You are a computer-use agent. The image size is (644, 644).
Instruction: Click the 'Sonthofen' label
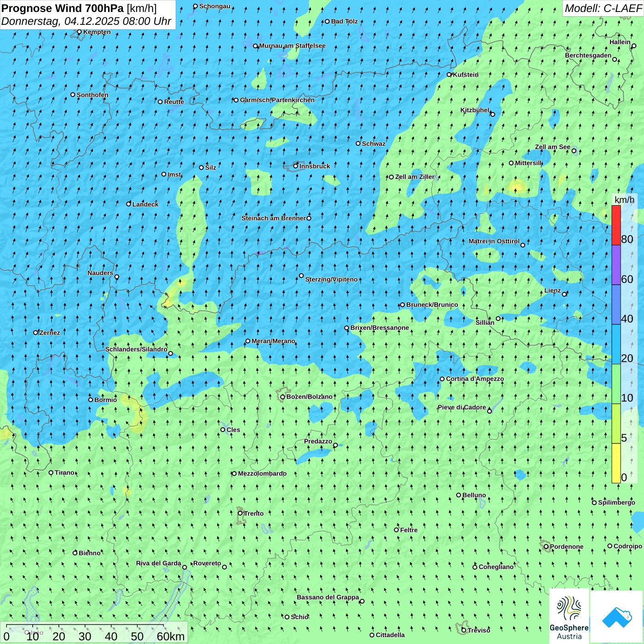point(92,95)
